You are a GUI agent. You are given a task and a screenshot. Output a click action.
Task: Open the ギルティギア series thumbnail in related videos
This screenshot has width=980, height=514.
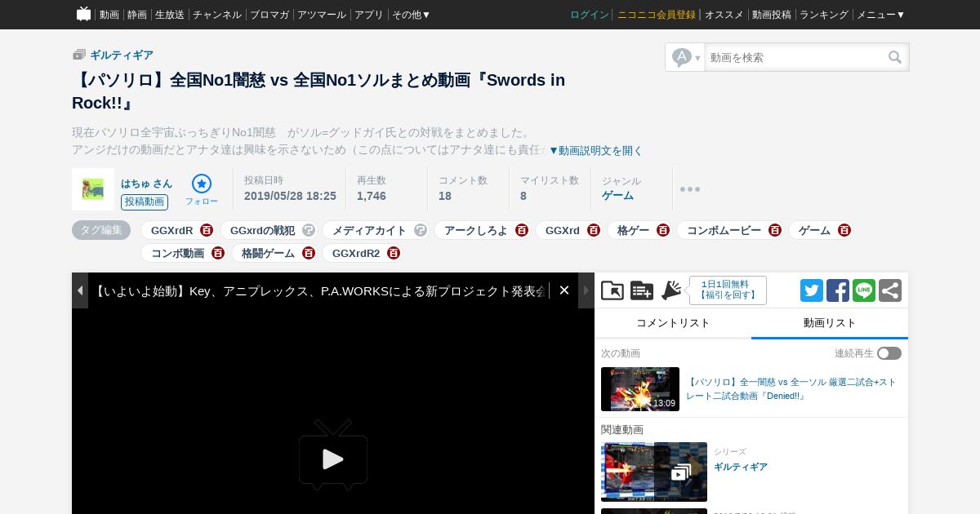click(x=654, y=472)
